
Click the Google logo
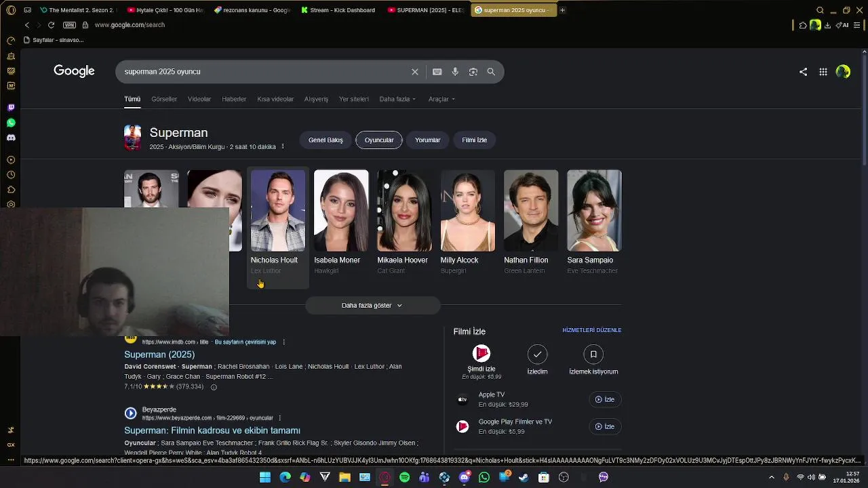[74, 71]
